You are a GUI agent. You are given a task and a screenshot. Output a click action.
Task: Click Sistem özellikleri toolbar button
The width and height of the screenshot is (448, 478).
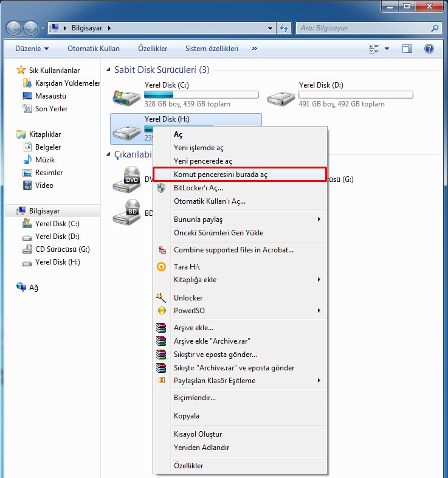[212, 49]
